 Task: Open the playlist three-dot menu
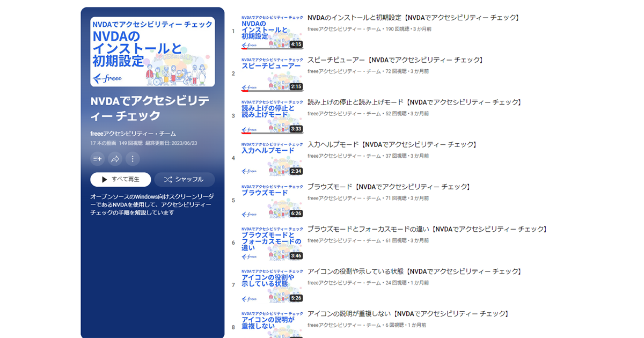[131, 159]
